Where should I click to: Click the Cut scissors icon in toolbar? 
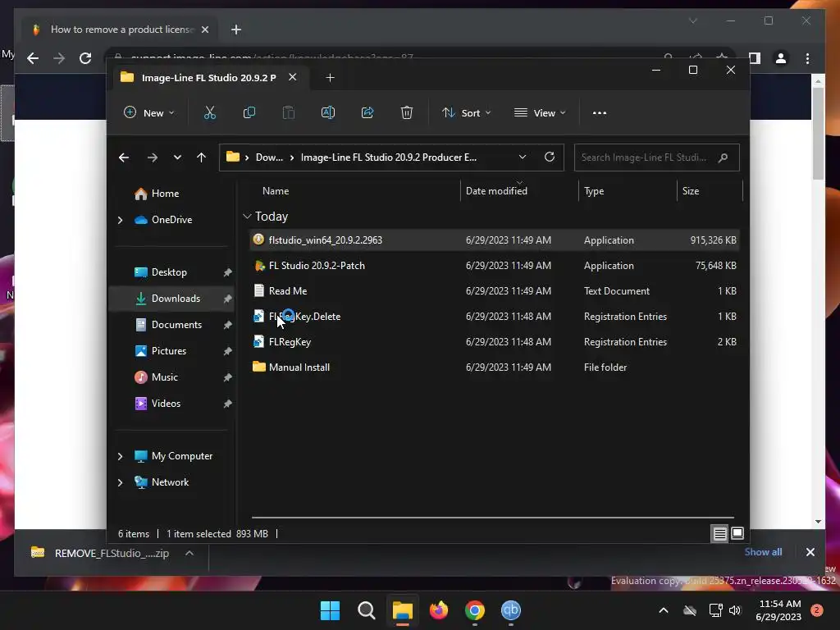[x=209, y=112]
